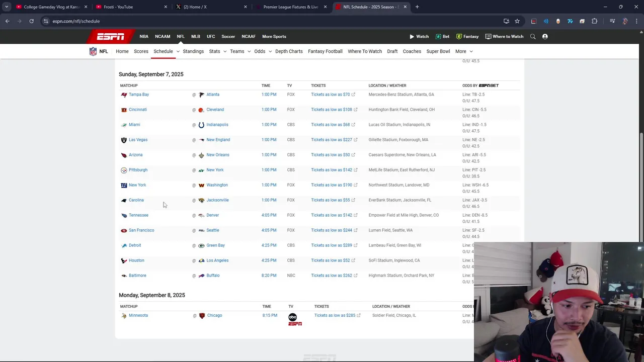Click the Pittsburgh Steelers team logo
This screenshot has width=644, height=362.
pos(124,170)
